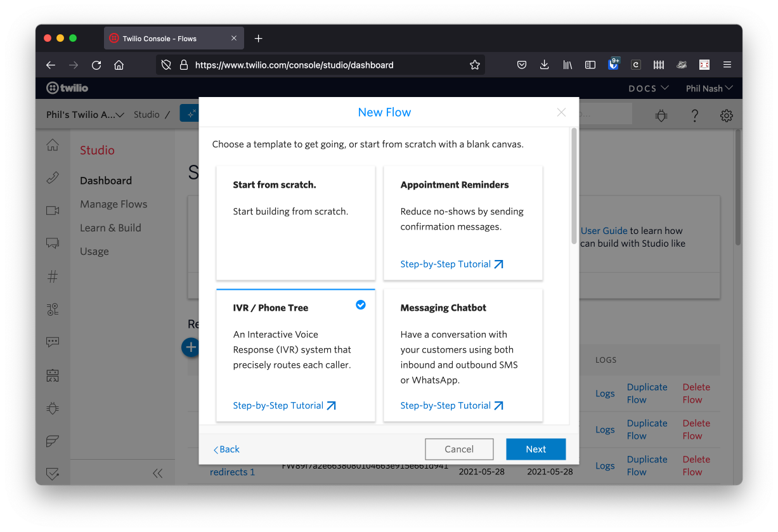The image size is (778, 532).
Task: Select the Appointment Reminders template
Action: pos(463,223)
